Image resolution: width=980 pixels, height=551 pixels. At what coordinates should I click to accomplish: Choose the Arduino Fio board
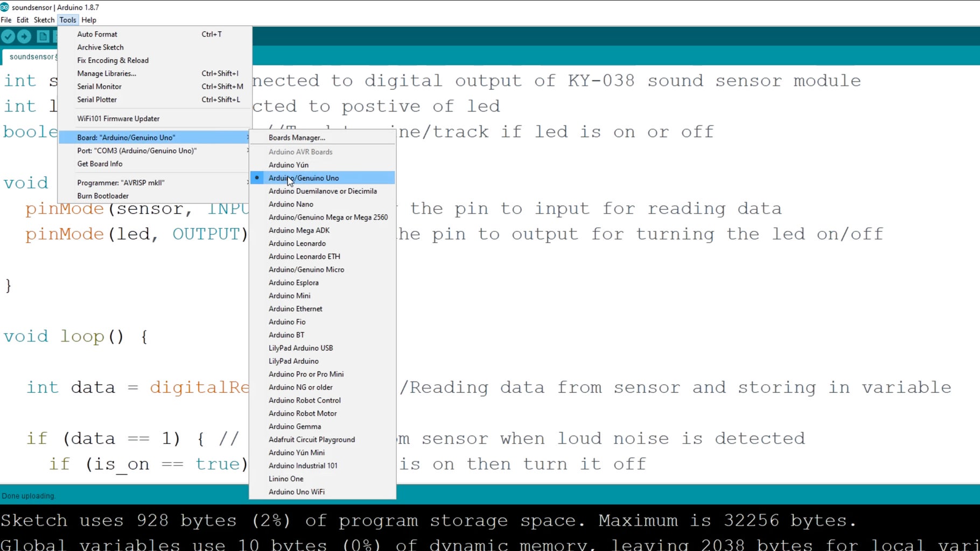323,322
